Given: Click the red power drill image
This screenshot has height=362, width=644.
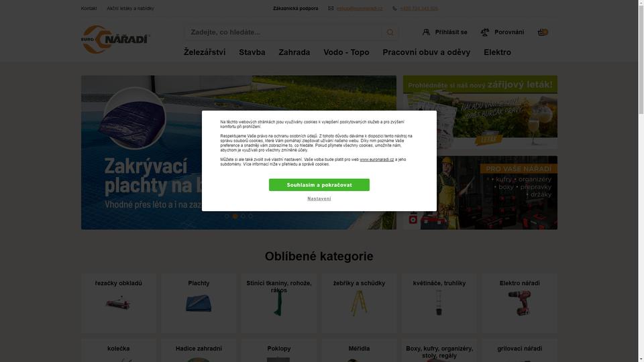Looking at the screenshot, I should pos(519,303).
